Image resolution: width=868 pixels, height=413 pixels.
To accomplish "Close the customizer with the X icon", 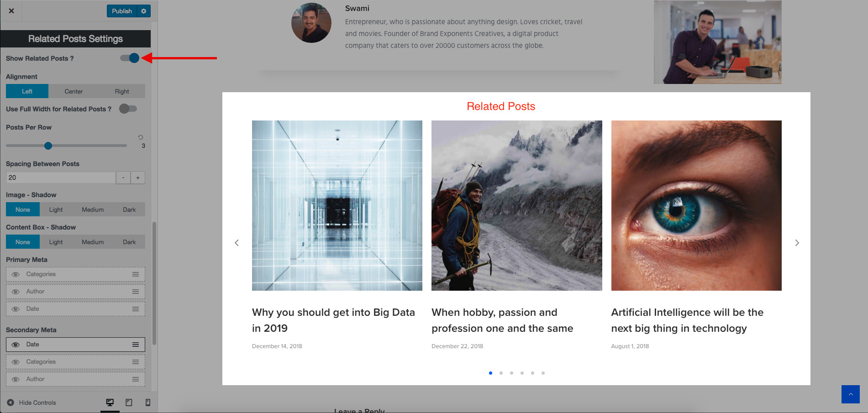I will [11, 11].
